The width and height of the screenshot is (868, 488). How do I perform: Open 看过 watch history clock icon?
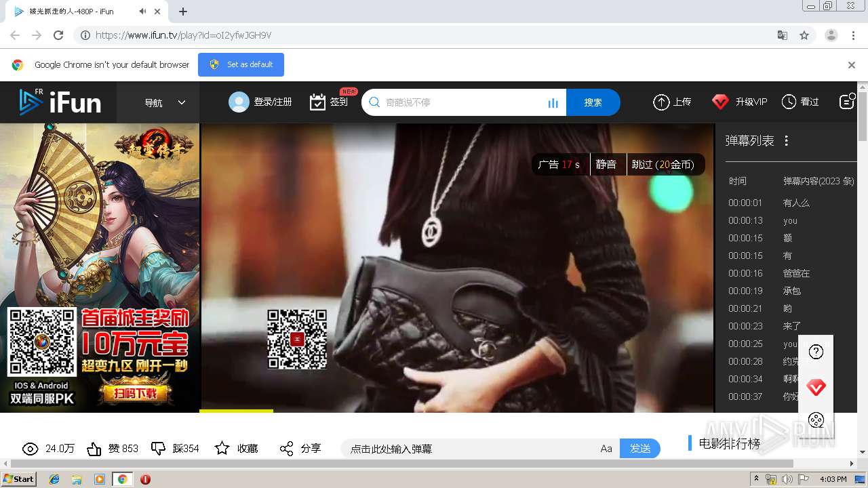coord(789,102)
